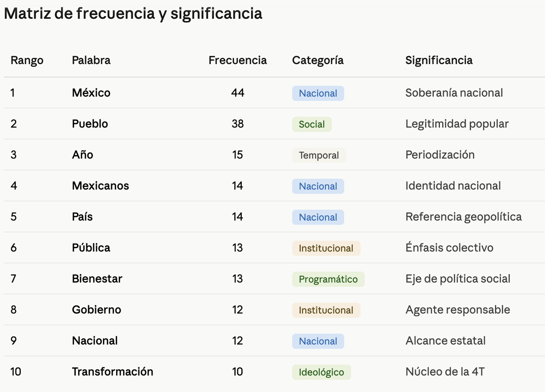Viewport: 545px width, 392px height.
Task: Click the Programático category tag
Action: click(x=328, y=279)
